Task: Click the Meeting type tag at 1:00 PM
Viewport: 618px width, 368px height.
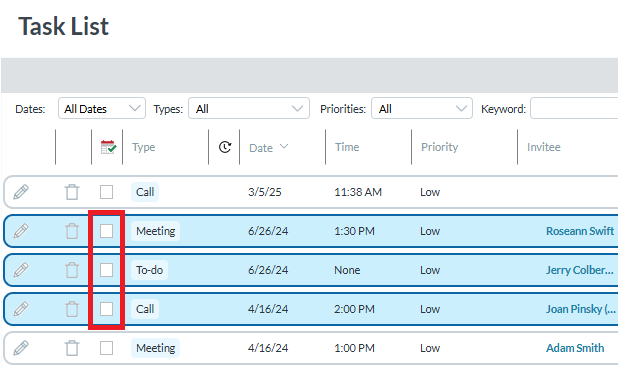Action: coord(155,348)
